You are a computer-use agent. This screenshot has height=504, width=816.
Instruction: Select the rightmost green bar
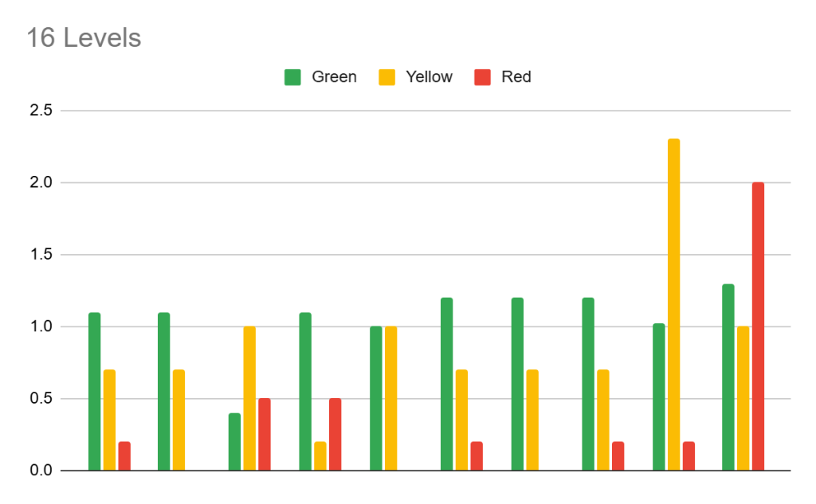[728, 377]
